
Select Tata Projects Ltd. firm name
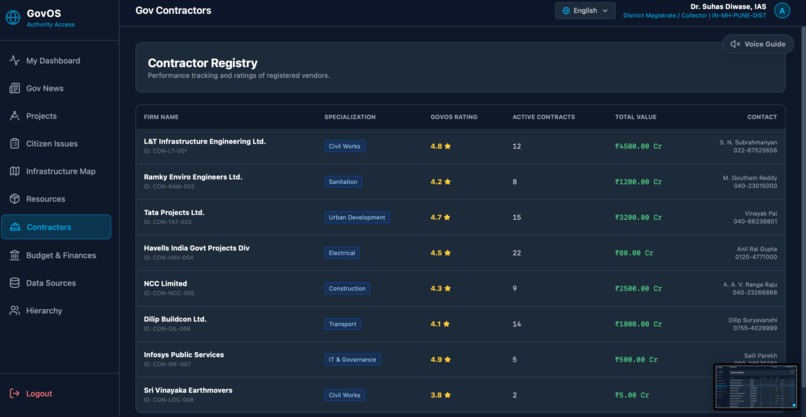point(174,212)
